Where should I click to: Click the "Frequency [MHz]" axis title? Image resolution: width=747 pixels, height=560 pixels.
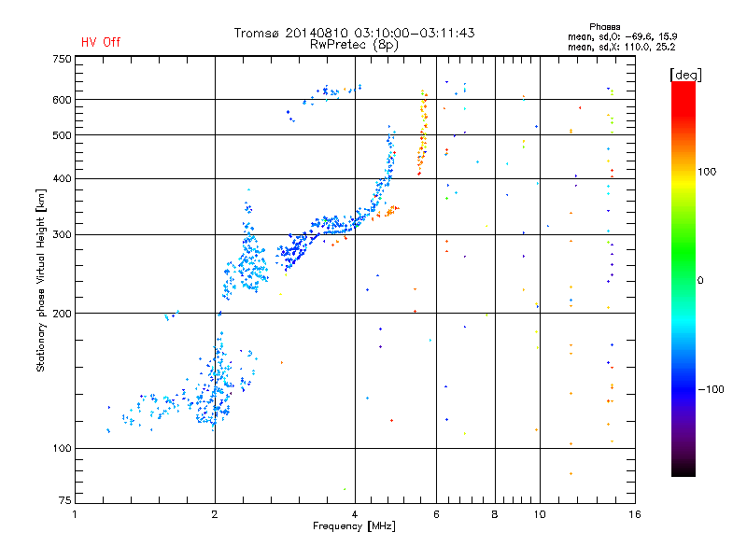(x=354, y=526)
